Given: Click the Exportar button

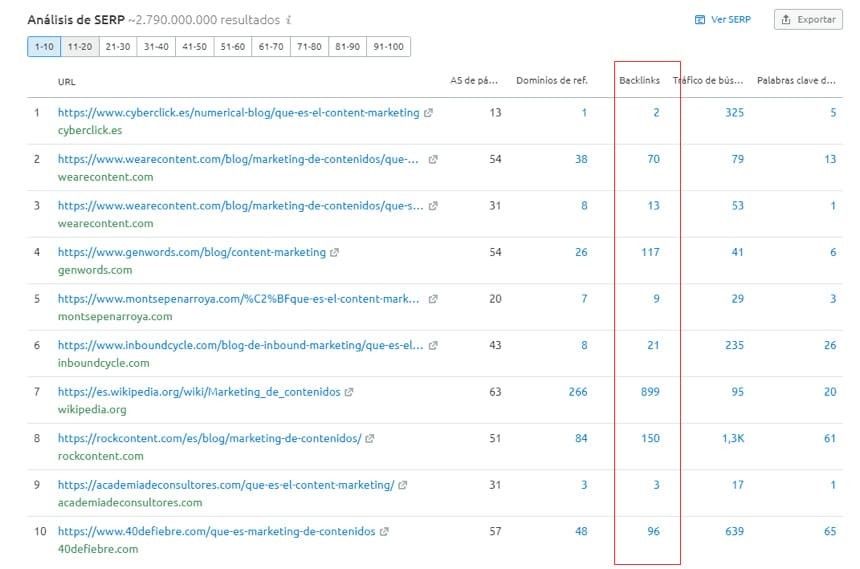Looking at the screenshot, I should point(808,20).
